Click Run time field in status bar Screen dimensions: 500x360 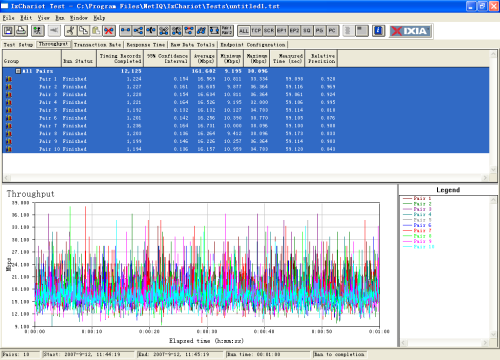(267, 354)
